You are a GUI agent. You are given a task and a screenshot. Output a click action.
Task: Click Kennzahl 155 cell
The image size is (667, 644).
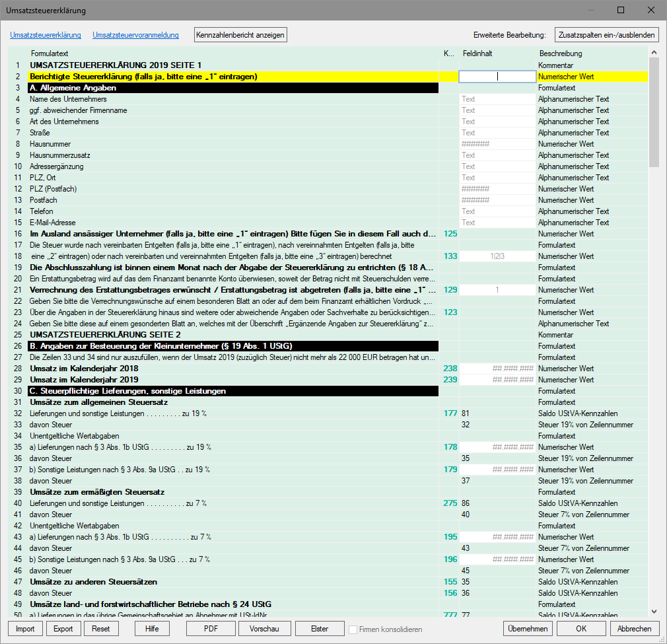point(450,582)
